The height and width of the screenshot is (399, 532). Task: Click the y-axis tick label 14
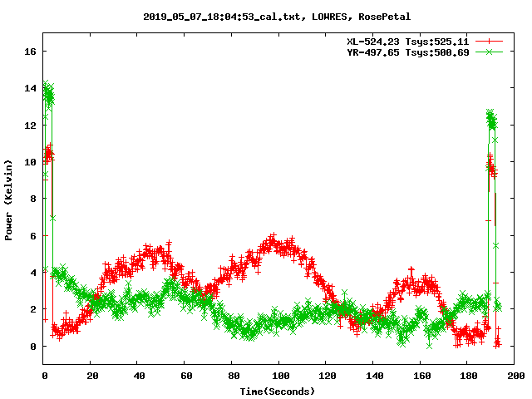pos(30,88)
